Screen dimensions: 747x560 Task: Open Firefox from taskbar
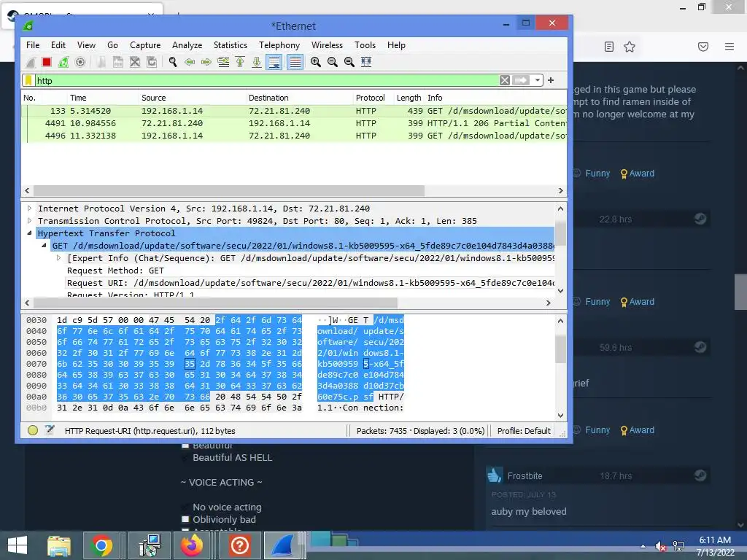pyautogui.click(x=192, y=545)
